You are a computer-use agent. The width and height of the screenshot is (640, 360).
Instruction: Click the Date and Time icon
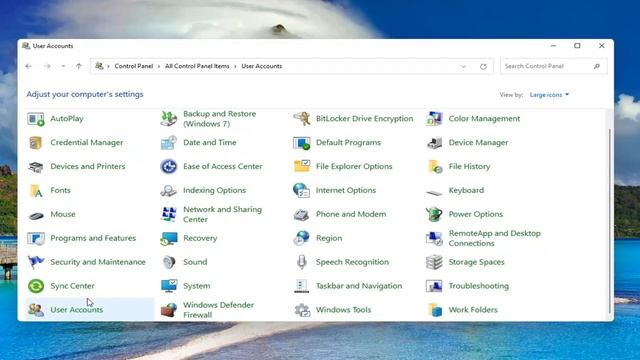pos(169,143)
